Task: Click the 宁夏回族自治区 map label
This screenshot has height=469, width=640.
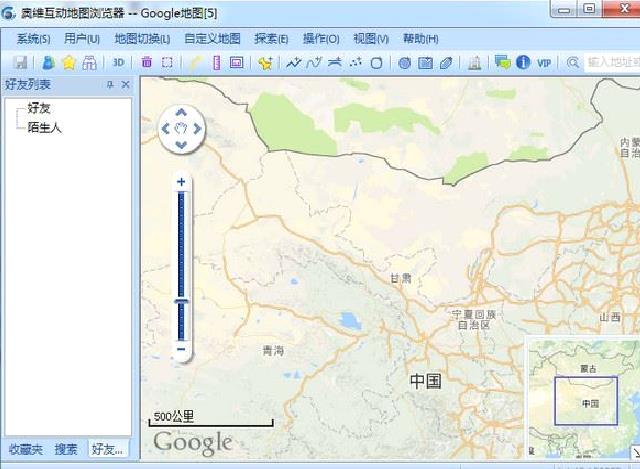Action: coord(473,320)
